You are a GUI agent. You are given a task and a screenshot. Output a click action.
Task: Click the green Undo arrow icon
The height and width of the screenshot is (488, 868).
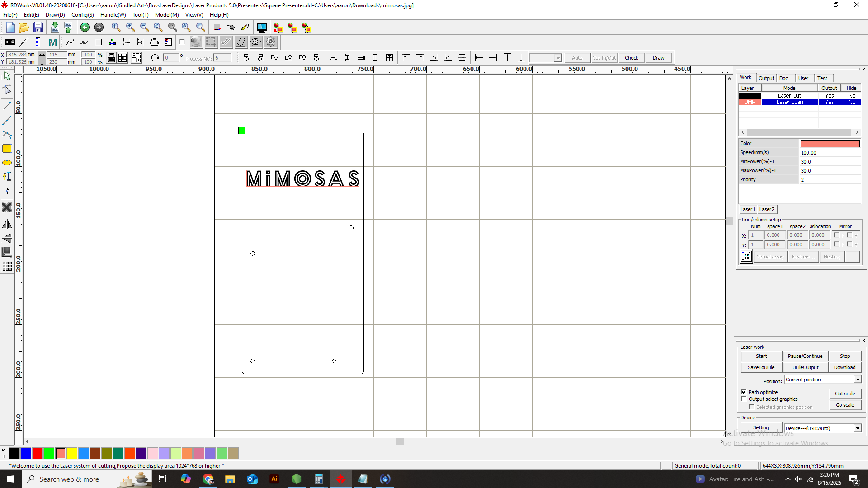click(85, 28)
